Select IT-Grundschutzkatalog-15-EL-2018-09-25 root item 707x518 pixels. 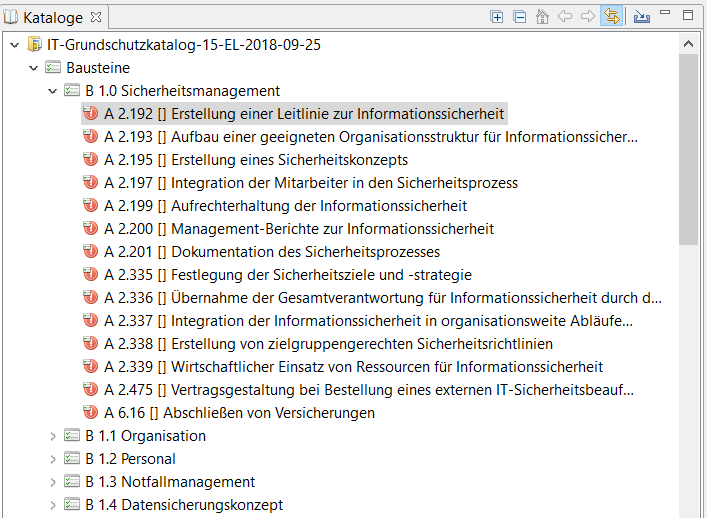pos(184,45)
